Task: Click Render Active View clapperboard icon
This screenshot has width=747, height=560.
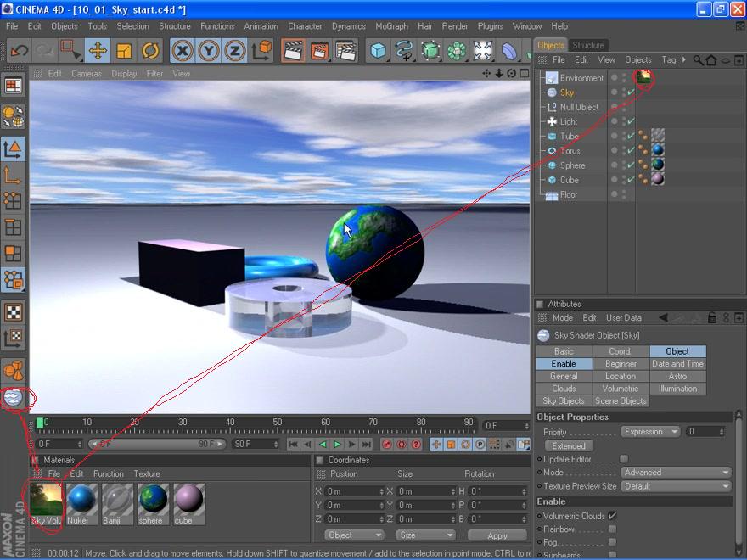Action: [294, 50]
